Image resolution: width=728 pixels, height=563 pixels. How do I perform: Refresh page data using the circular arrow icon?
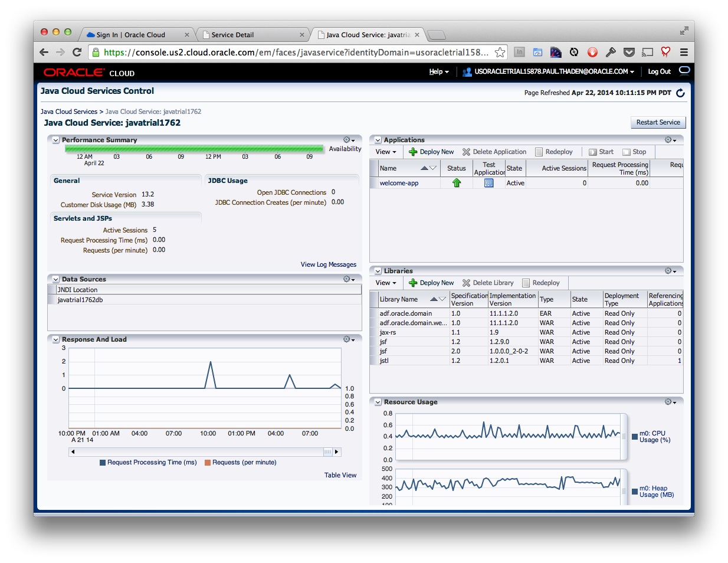pyautogui.click(x=680, y=93)
